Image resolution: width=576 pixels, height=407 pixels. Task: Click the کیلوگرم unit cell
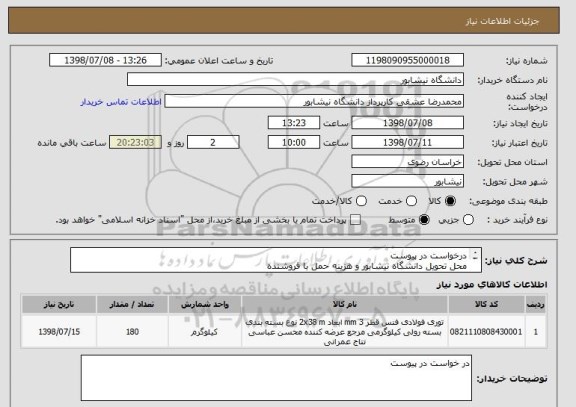[205, 332]
